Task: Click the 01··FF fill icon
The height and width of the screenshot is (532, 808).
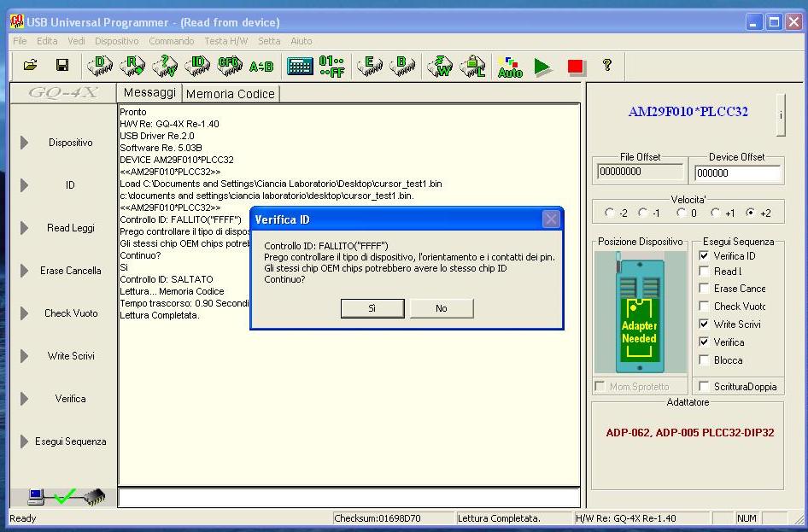Action: [332, 67]
